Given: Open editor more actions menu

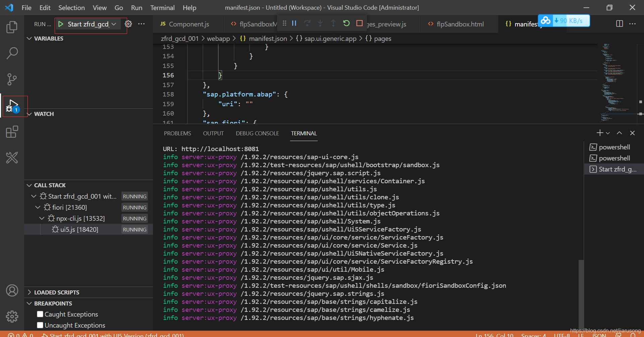Looking at the screenshot, I should click(x=632, y=24).
